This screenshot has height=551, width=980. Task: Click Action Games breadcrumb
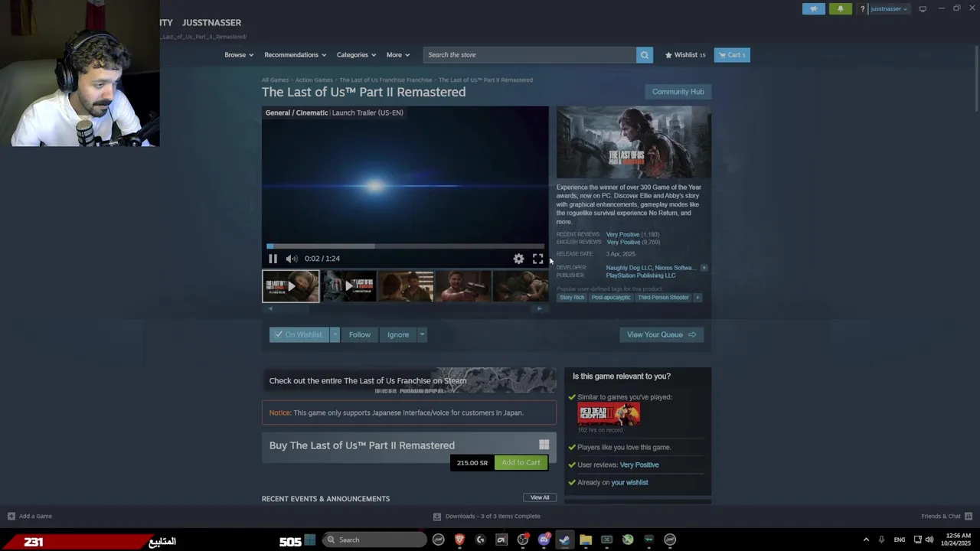tap(314, 80)
